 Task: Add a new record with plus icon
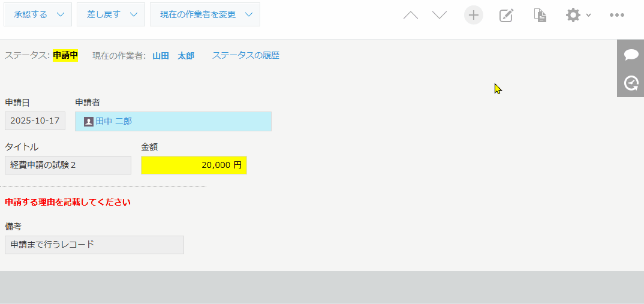pyautogui.click(x=474, y=15)
